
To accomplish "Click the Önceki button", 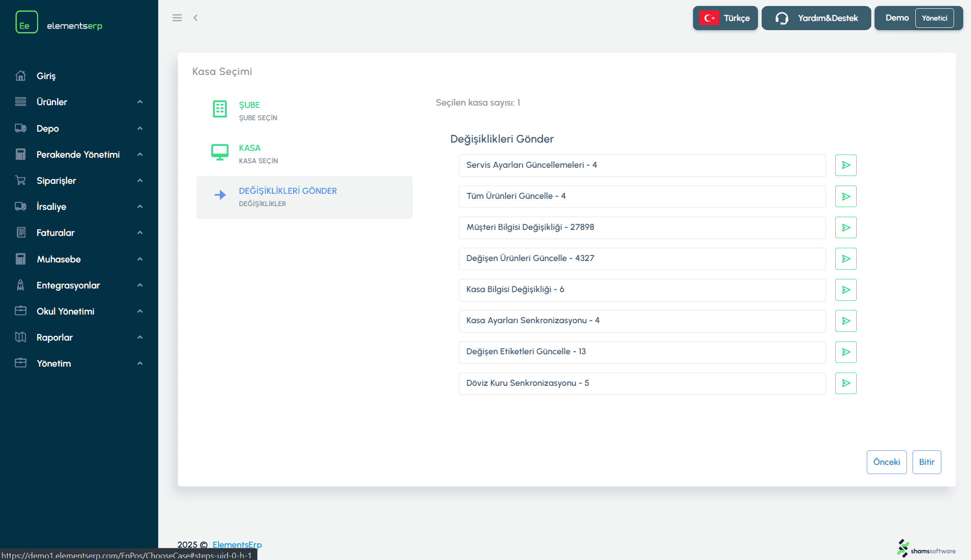I will point(886,462).
